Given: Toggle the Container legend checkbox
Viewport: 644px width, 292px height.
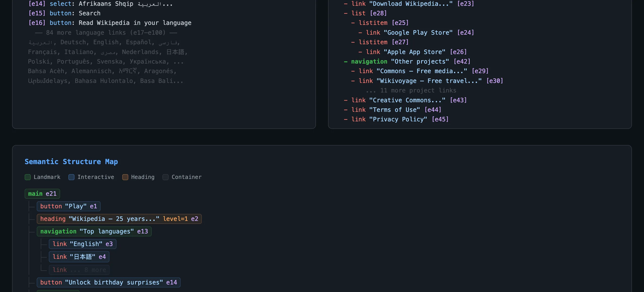Looking at the screenshot, I should click(x=165, y=177).
